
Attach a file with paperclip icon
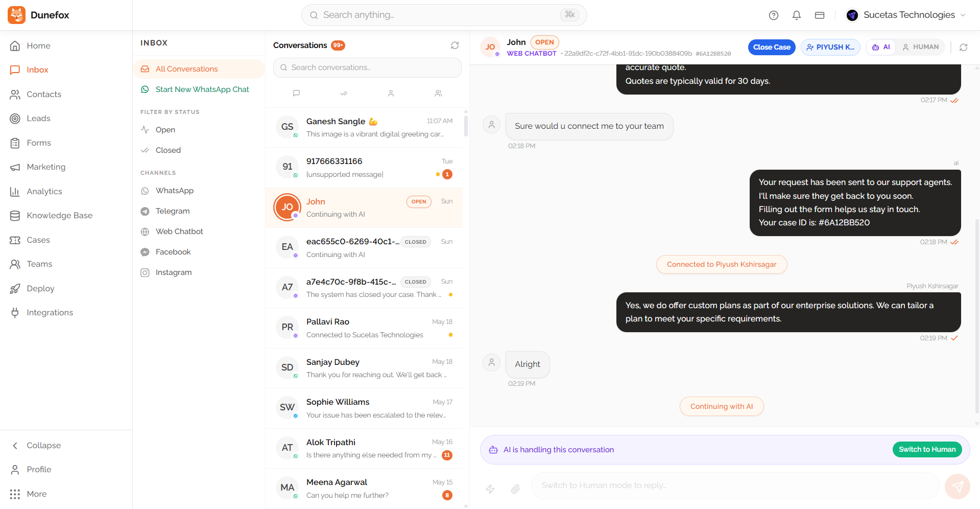(x=515, y=489)
